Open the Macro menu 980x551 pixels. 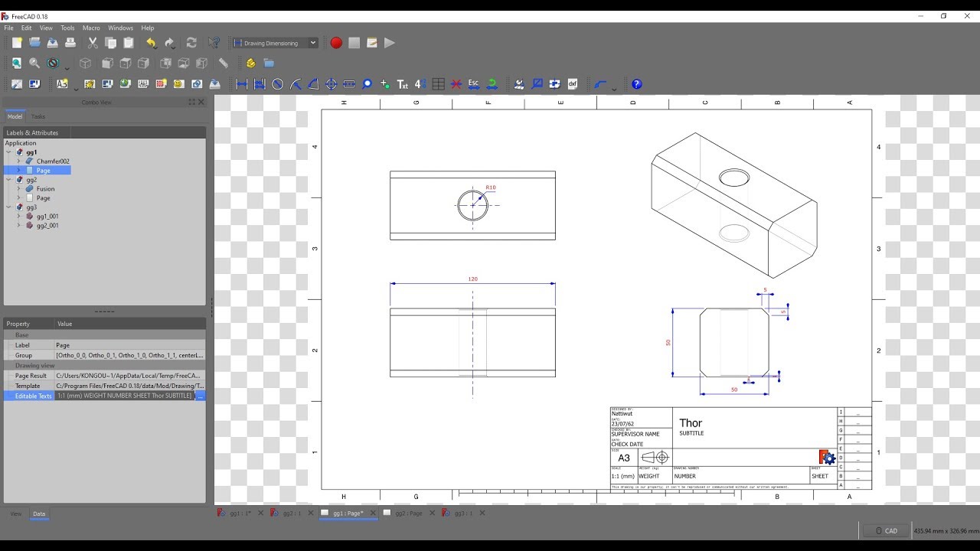tap(91, 28)
